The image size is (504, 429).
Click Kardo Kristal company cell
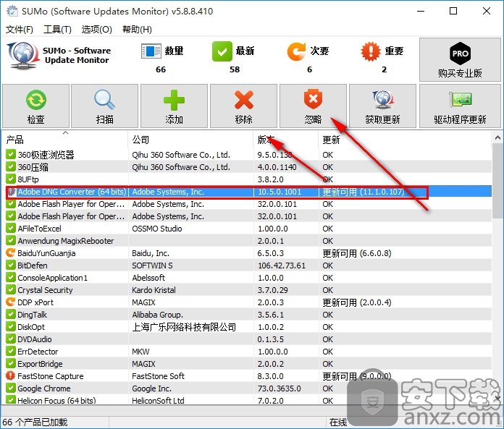(x=154, y=290)
